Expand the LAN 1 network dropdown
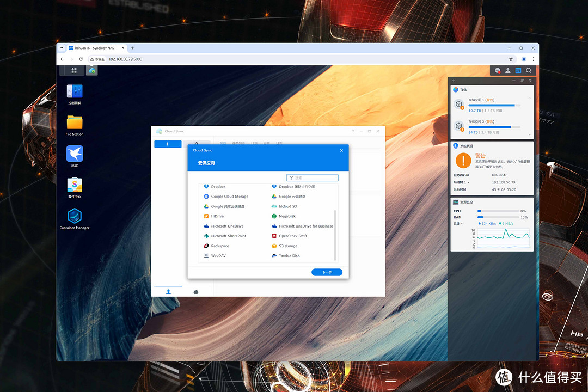588x392 pixels. [461, 182]
